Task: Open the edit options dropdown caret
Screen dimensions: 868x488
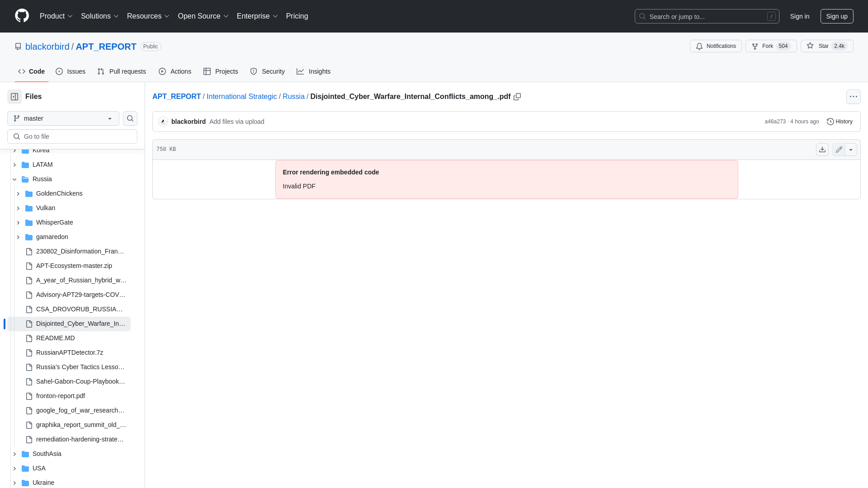Action: point(851,150)
